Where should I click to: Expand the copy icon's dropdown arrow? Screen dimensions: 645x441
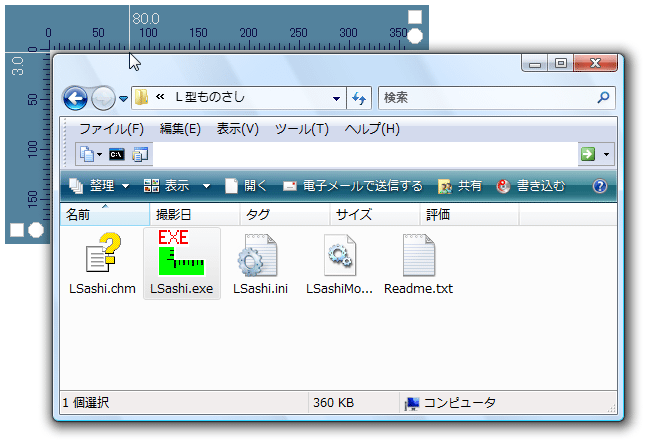coord(99,155)
